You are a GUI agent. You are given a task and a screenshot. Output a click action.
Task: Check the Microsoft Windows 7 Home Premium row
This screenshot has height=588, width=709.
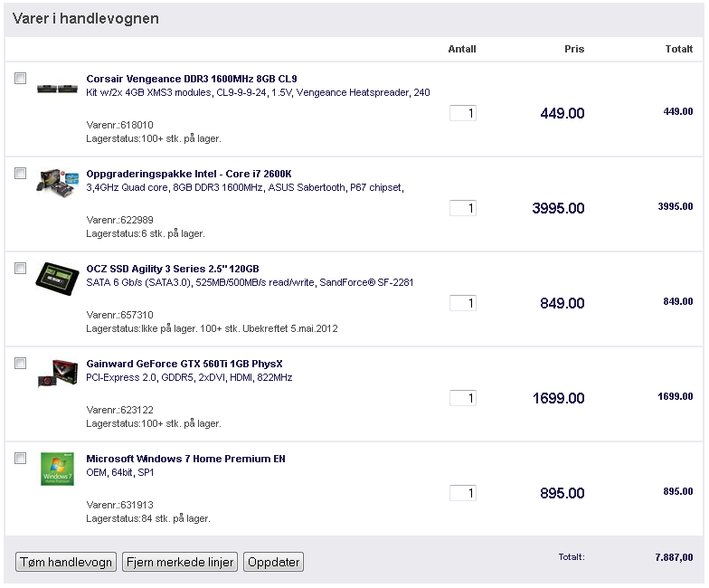click(x=20, y=458)
